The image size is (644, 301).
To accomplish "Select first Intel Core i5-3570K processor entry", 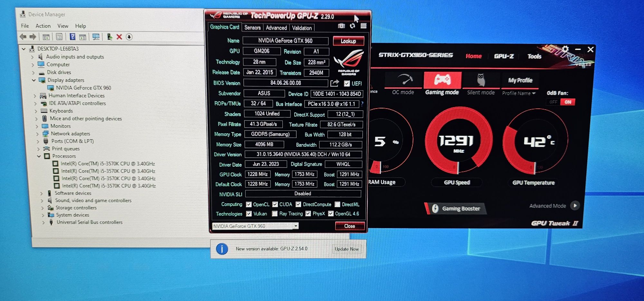I will point(108,164).
